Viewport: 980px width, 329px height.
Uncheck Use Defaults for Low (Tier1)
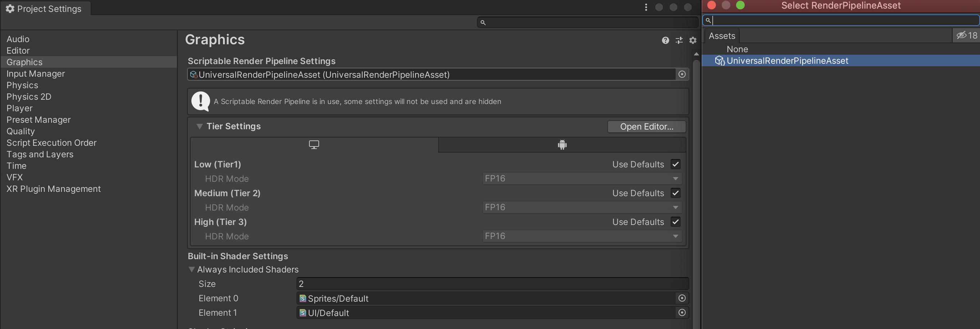coord(676,164)
